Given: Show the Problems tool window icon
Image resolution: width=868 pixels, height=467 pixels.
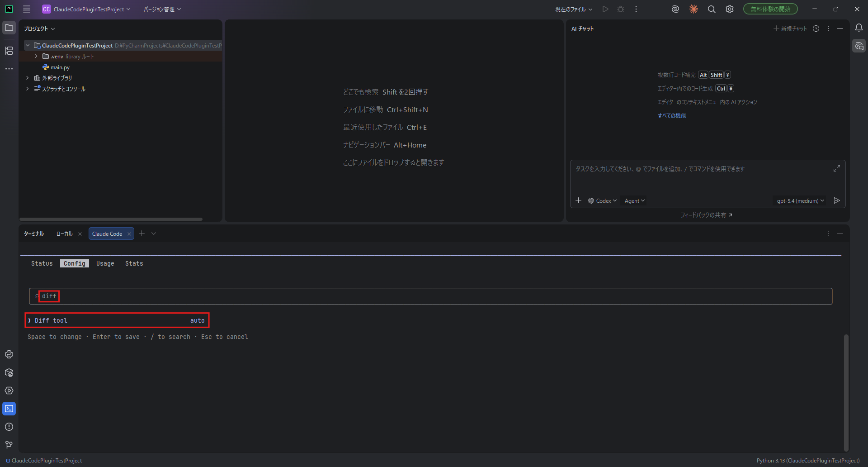Looking at the screenshot, I should point(9,427).
